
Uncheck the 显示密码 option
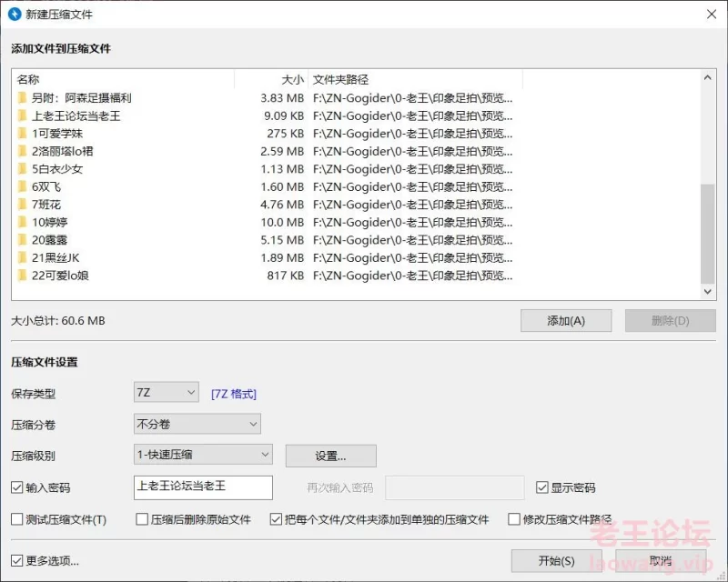click(542, 487)
